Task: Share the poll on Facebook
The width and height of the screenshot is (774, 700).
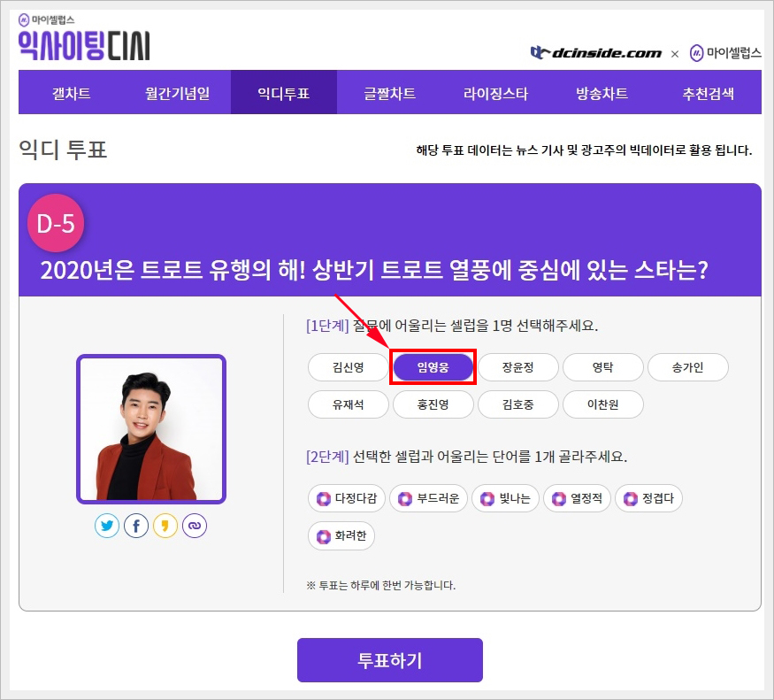Action: [x=136, y=526]
